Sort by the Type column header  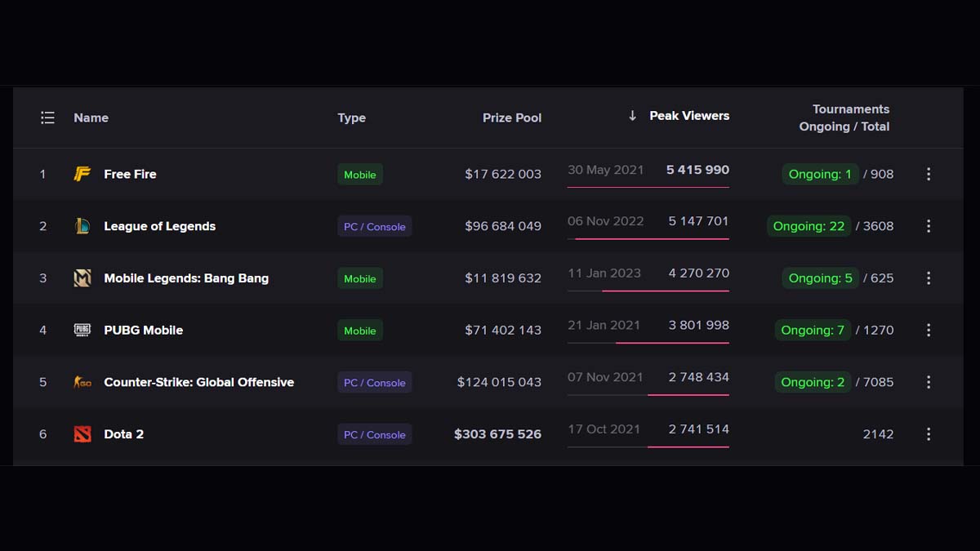tap(351, 118)
